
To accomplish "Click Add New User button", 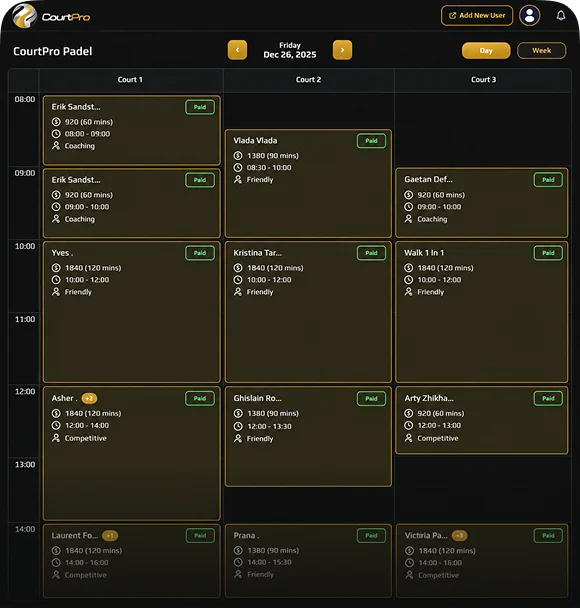I will tap(477, 16).
